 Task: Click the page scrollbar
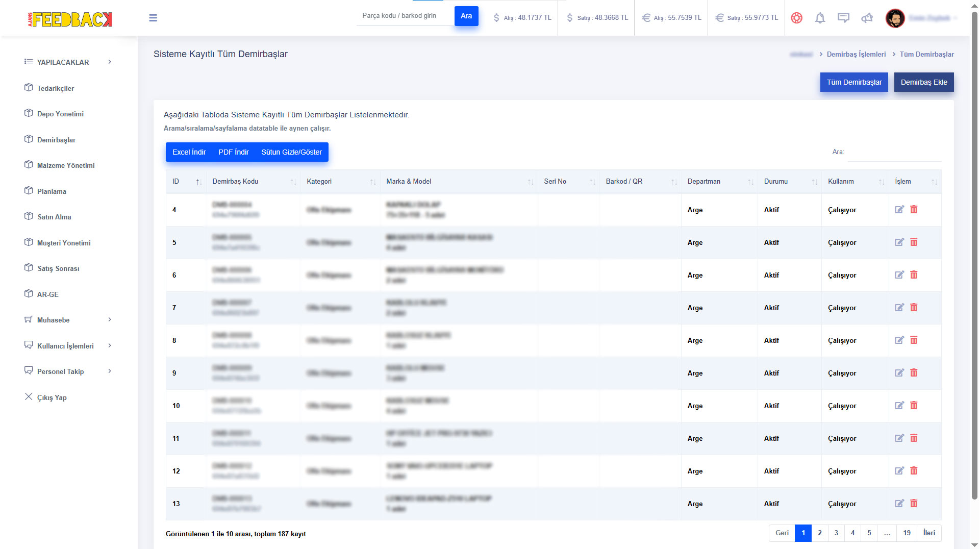(x=974, y=255)
